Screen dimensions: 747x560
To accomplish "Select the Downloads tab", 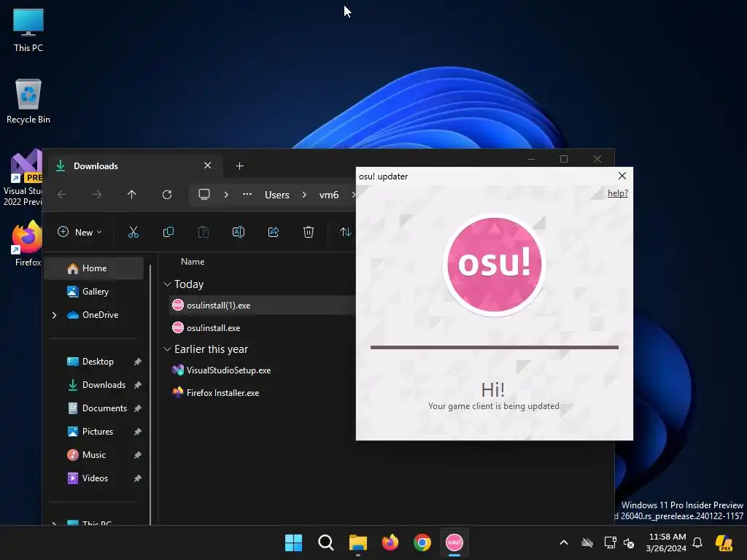I will (x=133, y=166).
